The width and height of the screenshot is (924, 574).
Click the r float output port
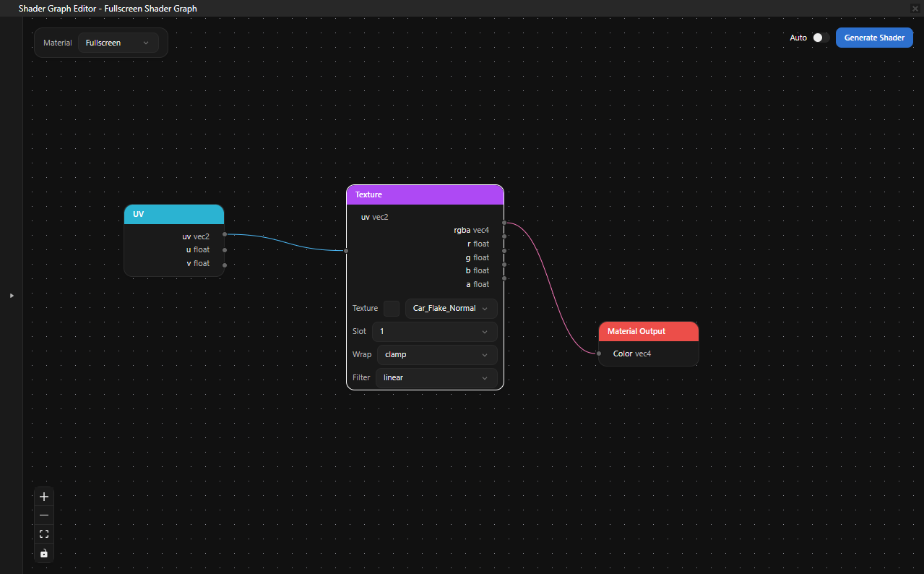pyautogui.click(x=504, y=236)
